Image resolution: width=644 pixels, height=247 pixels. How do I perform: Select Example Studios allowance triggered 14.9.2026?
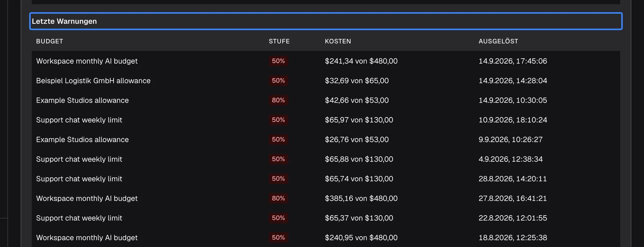pyautogui.click(x=82, y=100)
